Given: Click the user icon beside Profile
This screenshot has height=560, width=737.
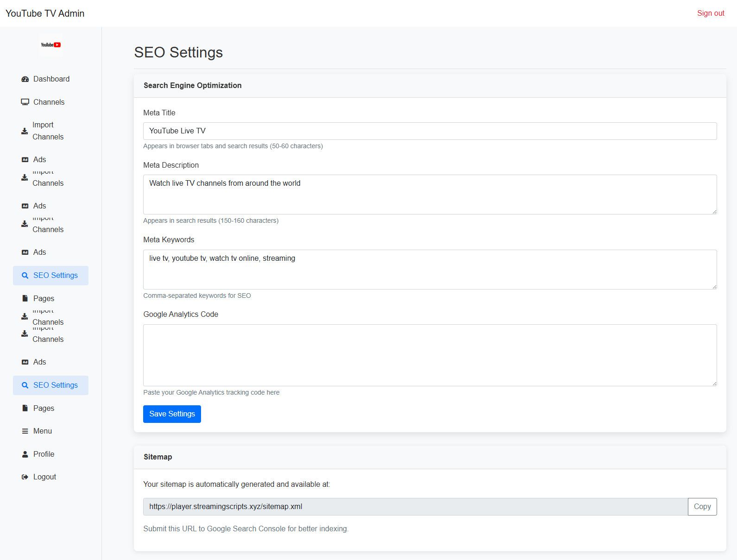Looking at the screenshot, I should [x=25, y=454].
